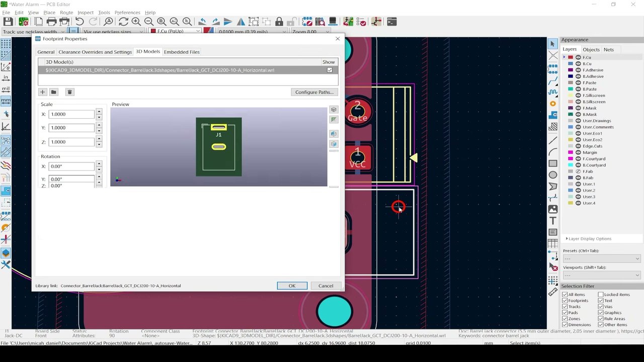
Task: Open the Nets tab in the Appearance panel
Action: [609, 50]
